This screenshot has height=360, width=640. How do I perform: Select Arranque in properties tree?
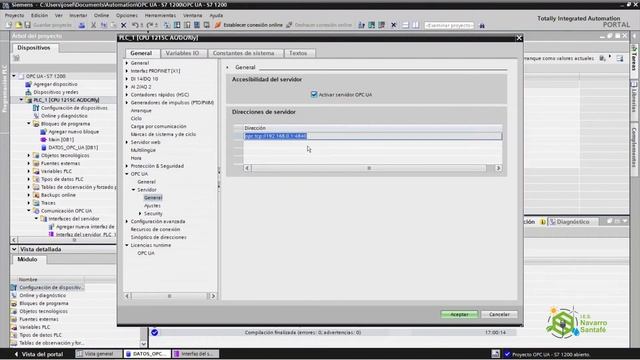pos(141,110)
